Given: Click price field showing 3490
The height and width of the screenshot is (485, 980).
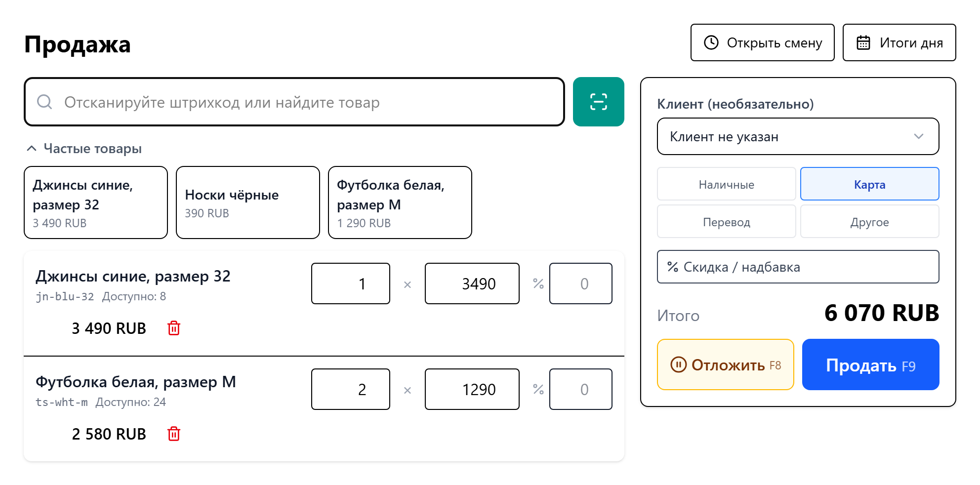Looking at the screenshot, I should [x=472, y=283].
